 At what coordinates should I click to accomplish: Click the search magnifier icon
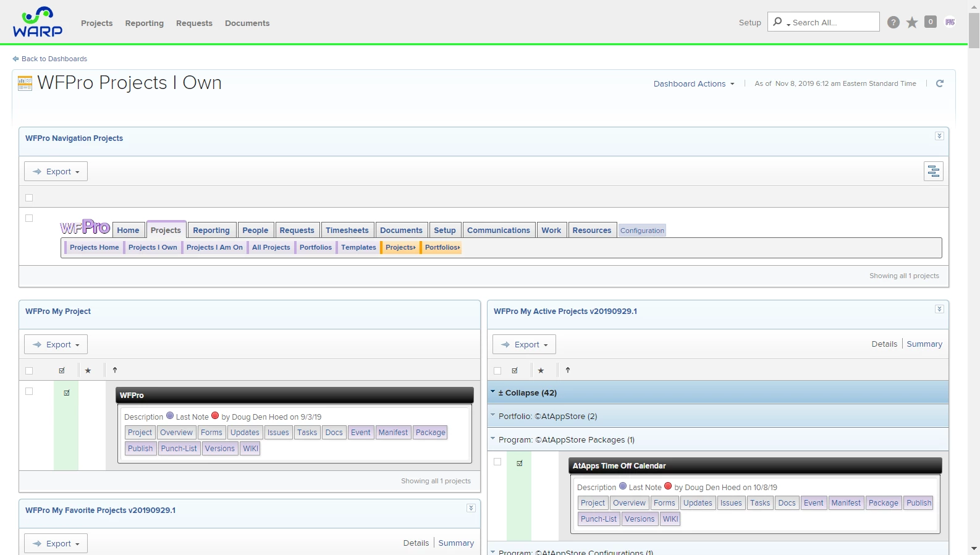[777, 22]
